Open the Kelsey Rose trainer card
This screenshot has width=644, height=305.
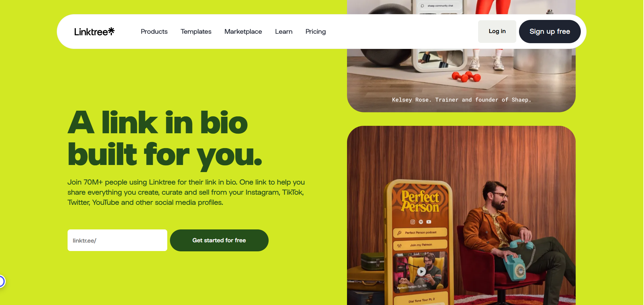[x=461, y=56]
